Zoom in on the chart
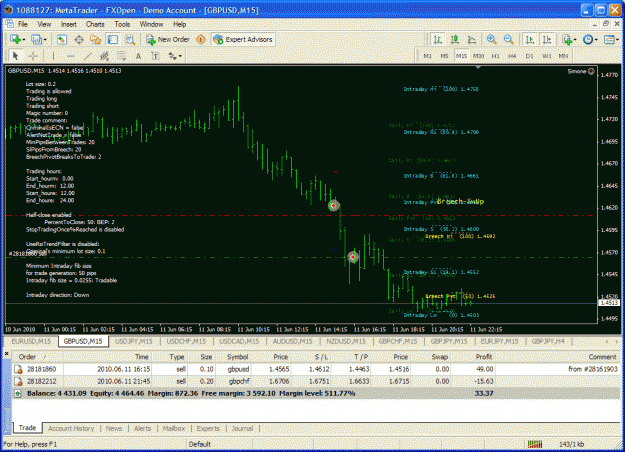The image size is (625, 452). (491, 39)
